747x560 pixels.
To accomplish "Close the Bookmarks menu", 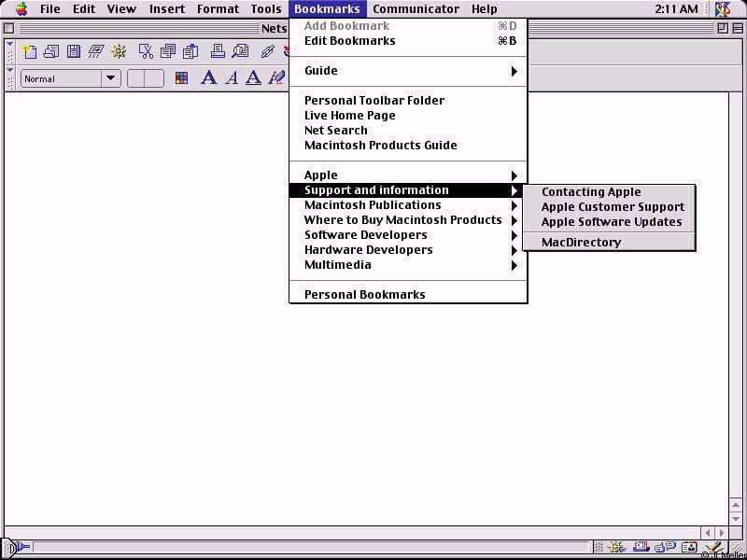I will (x=328, y=9).
